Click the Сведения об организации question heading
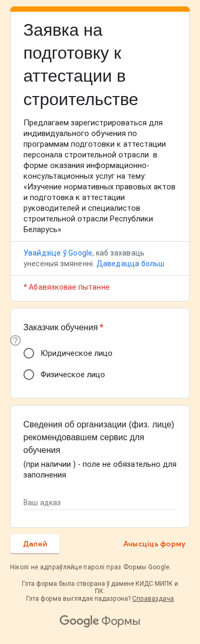The height and width of the screenshot is (644, 200). 99,438
